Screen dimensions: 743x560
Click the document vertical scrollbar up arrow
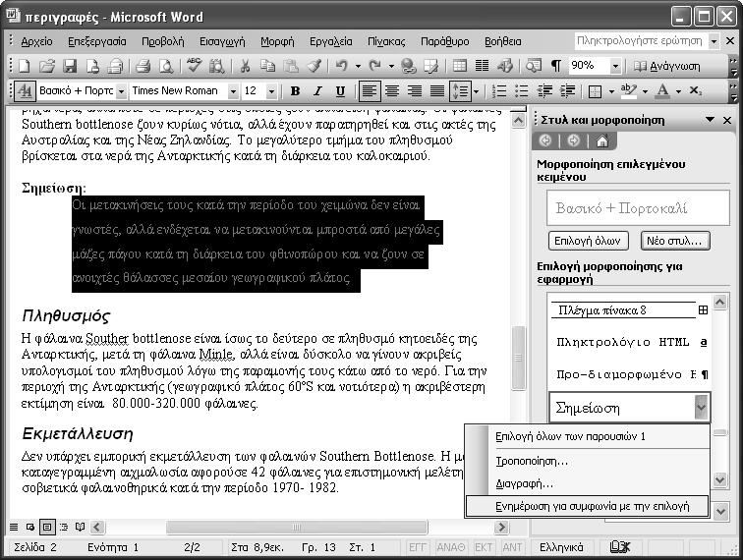pyautogui.click(x=518, y=121)
